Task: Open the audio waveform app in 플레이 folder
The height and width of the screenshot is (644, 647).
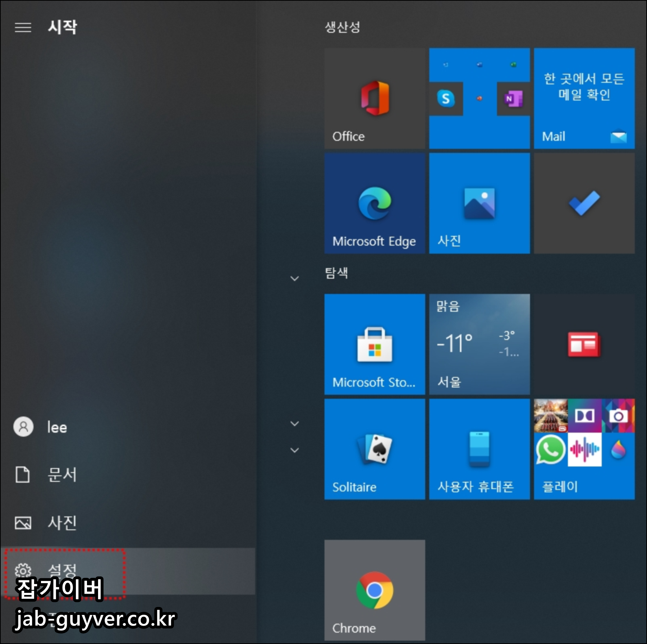Action: tap(584, 449)
